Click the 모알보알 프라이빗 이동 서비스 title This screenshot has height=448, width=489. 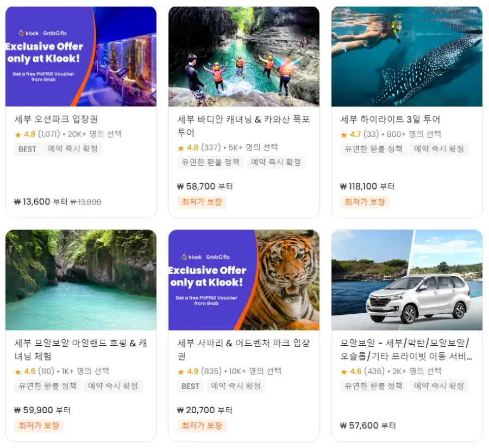406,350
